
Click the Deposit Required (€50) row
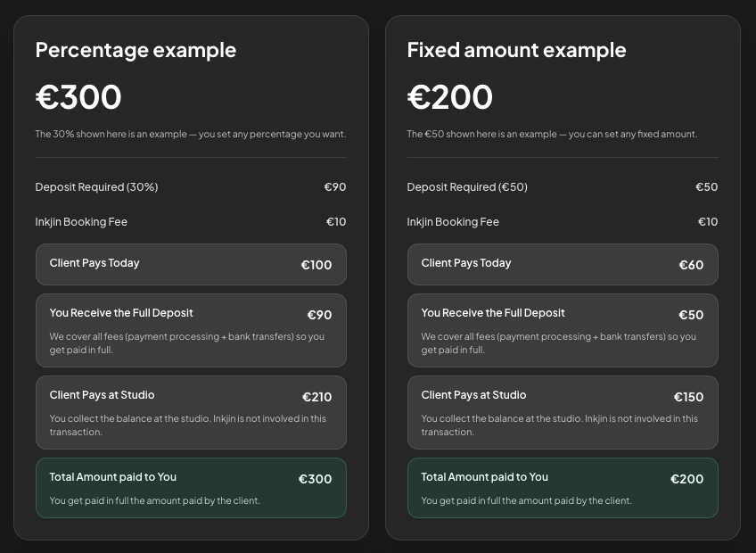(563, 186)
